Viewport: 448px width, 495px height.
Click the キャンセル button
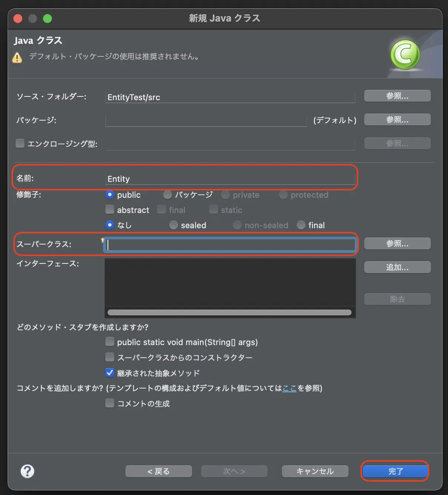point(314,471)
